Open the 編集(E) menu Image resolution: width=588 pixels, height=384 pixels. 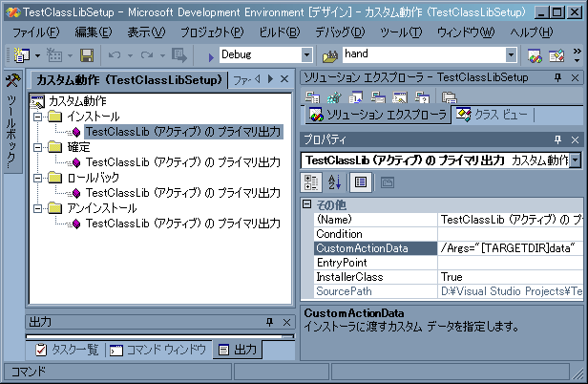94,32
